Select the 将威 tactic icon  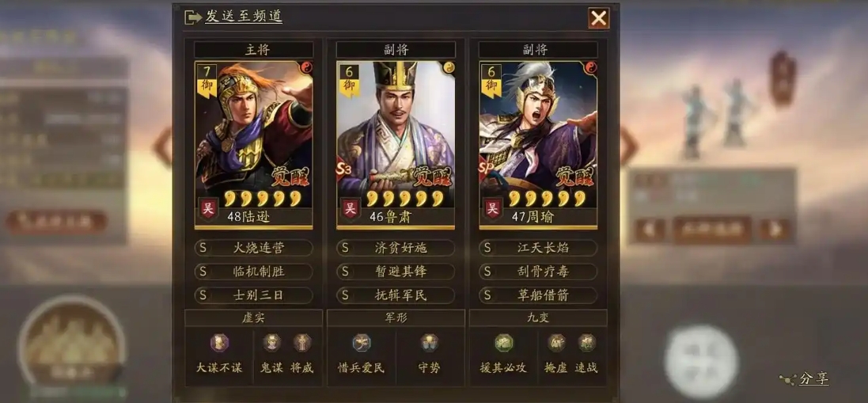pyautogui.click(x=302, y=343)
